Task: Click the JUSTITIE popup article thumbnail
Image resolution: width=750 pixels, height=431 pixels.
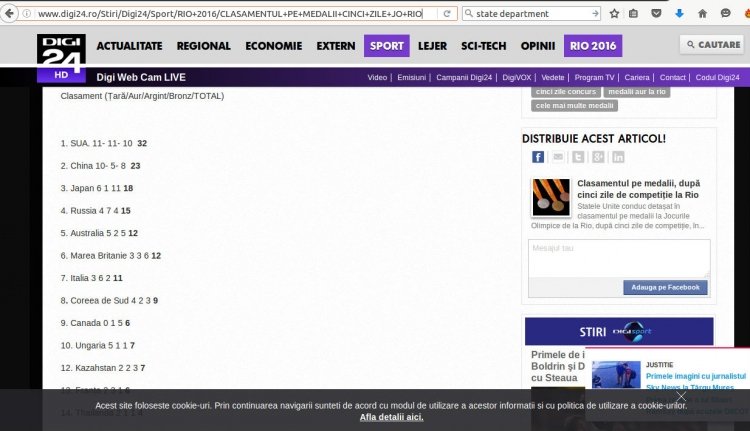Action: 616,375
